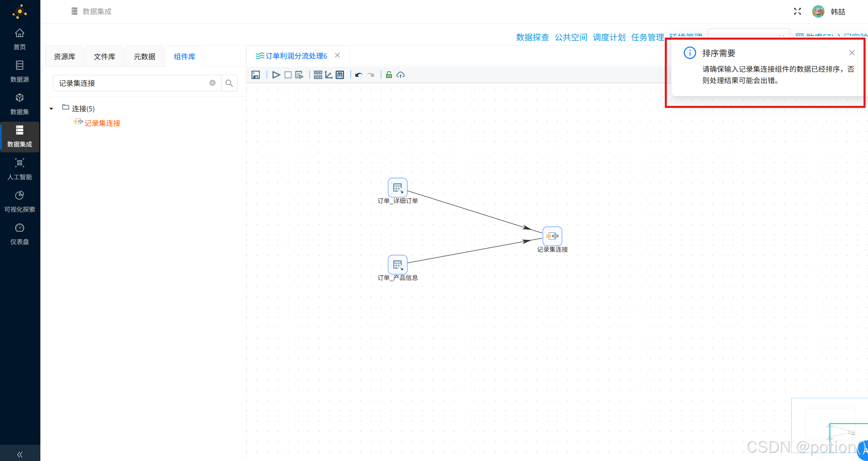Viewport: 868px width, 461px height.
Task: Stop the running flow
Action: pyautogui.click(x=288, y=74)
